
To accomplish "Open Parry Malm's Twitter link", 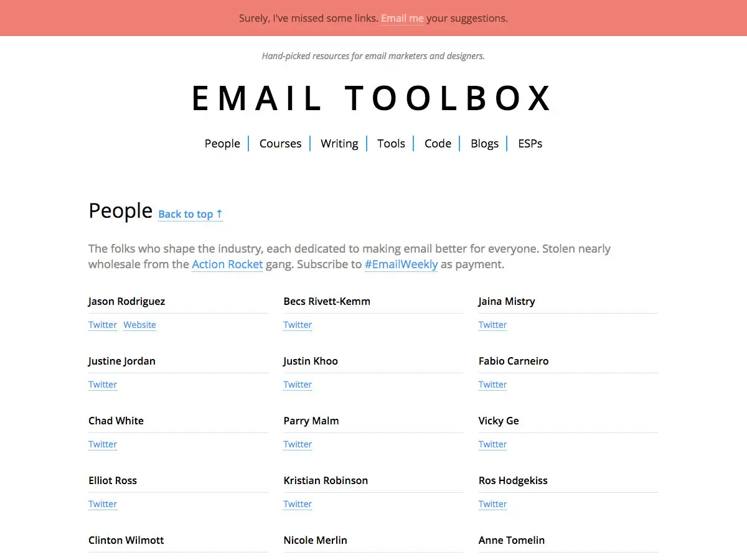I will 298,444.
